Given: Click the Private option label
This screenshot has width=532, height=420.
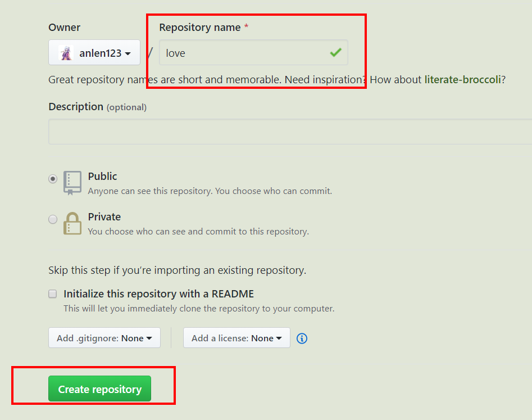Looking at the screenshot, I should coord(104,216).
